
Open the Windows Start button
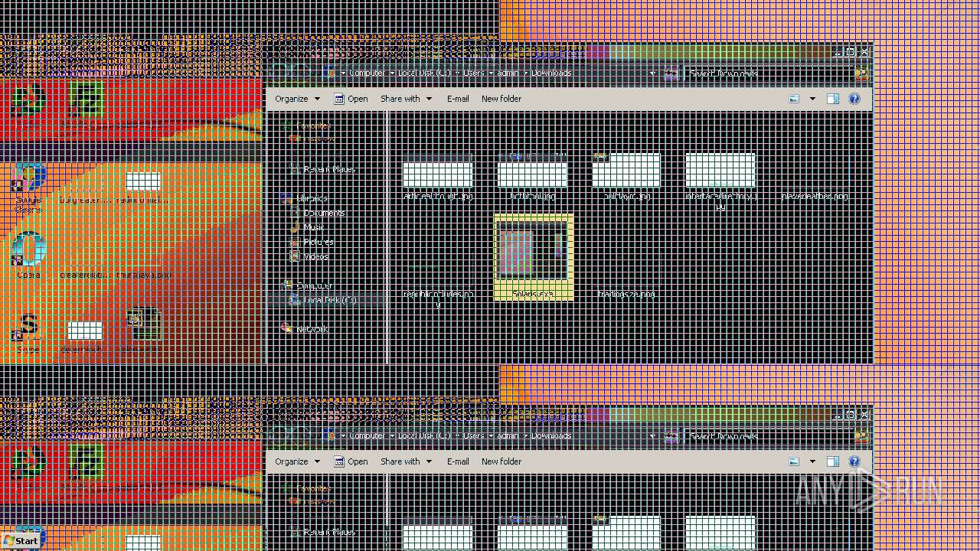click(21, 540)
